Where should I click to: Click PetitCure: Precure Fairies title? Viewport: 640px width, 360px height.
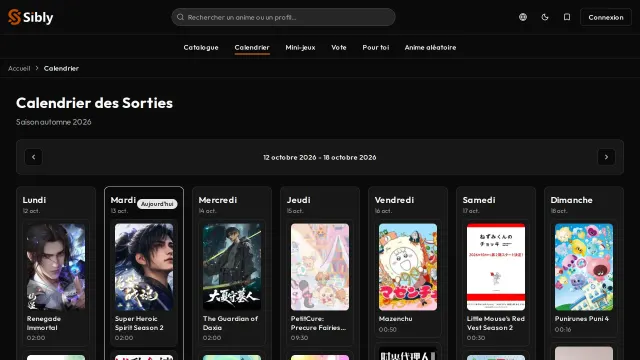click(x=318, y=323)
